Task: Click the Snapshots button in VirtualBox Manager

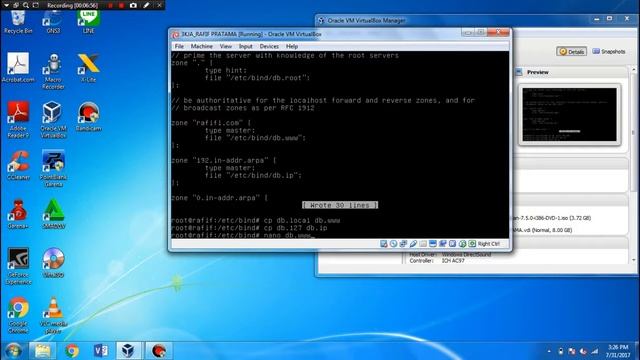Action: (x=609, y=51)
